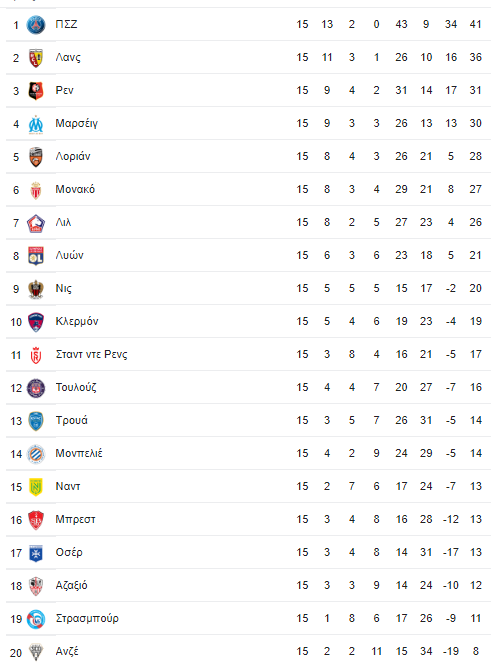
Task: Click the Ναντ yellow badge
Action: point(36,487)
